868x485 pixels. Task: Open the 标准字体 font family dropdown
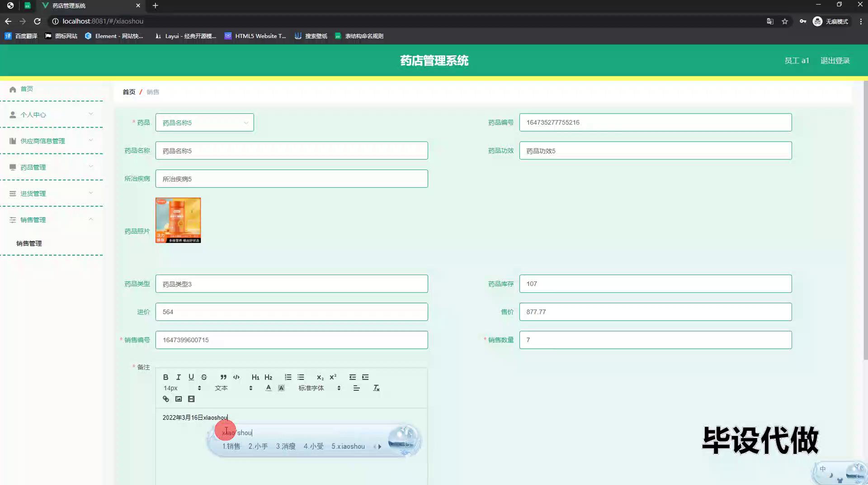(x=319, y=388)
